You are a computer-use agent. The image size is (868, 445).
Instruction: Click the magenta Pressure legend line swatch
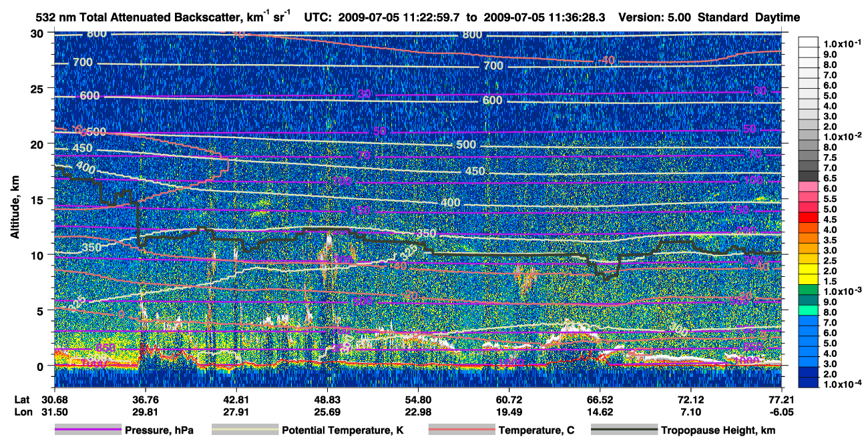87,430
